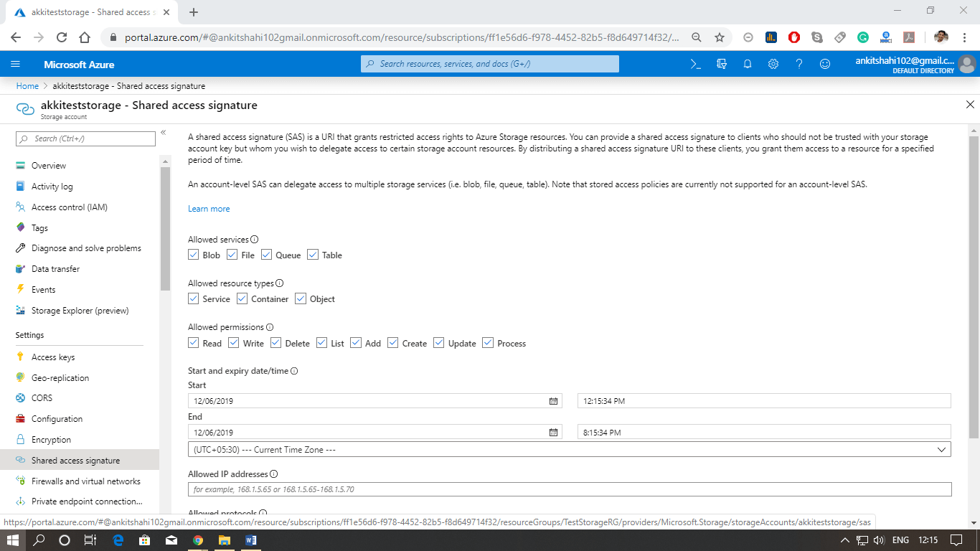This screenshot has width=980, height=551.
Task: Click the main content vertical scrollbar
Action: 974,287
